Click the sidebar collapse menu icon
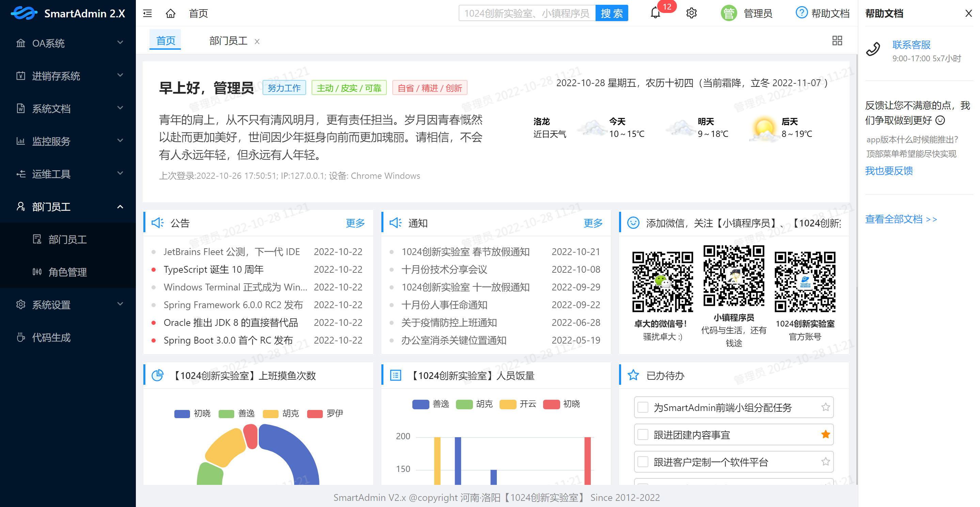980x507 pixels. (147, 14)
